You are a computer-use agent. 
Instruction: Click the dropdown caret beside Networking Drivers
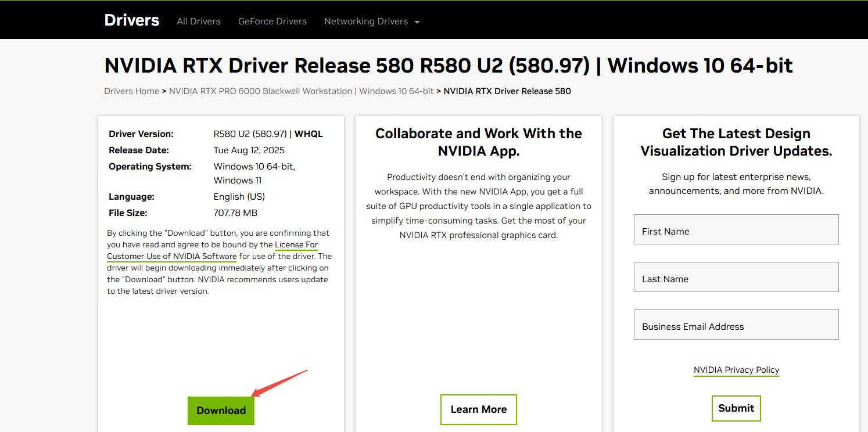point(417,22)
